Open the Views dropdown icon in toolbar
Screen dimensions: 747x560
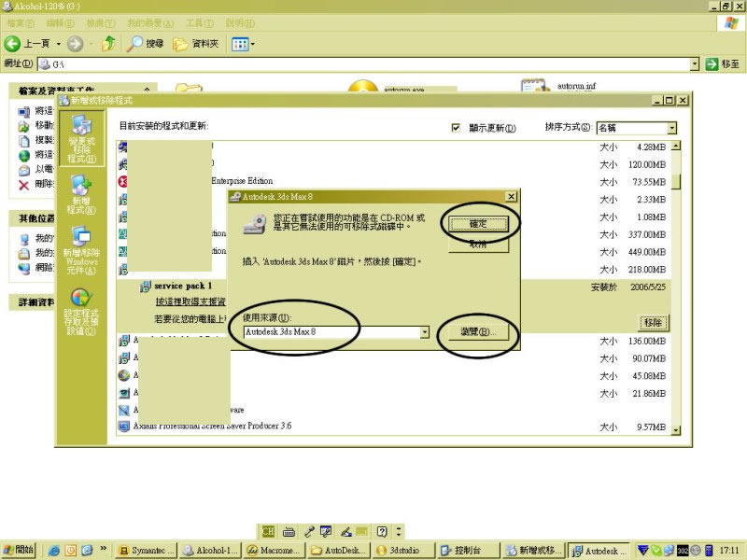pos(243,44)
